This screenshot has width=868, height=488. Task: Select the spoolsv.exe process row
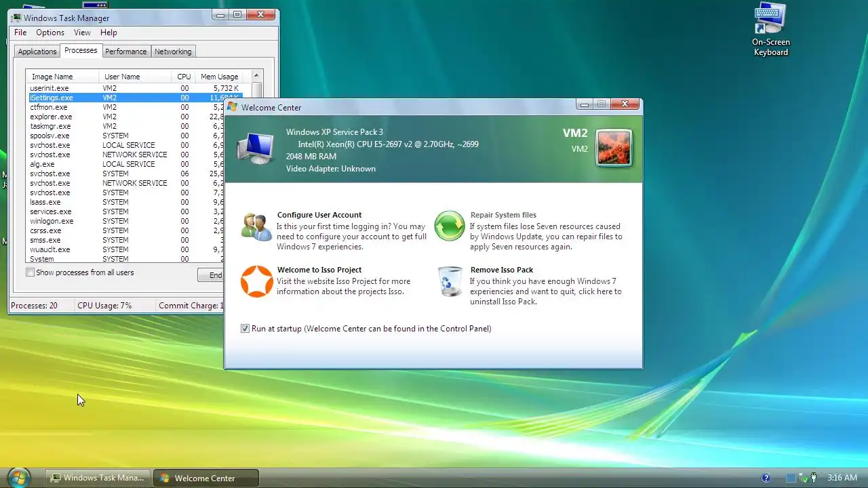pyautogui.click(x=126, y=136)
